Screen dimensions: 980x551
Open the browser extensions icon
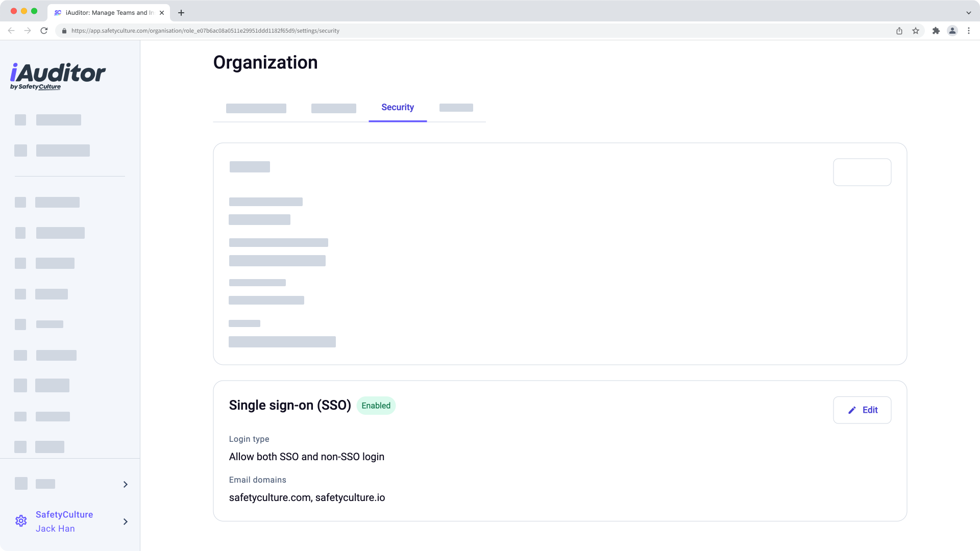[x=936, y=31]
